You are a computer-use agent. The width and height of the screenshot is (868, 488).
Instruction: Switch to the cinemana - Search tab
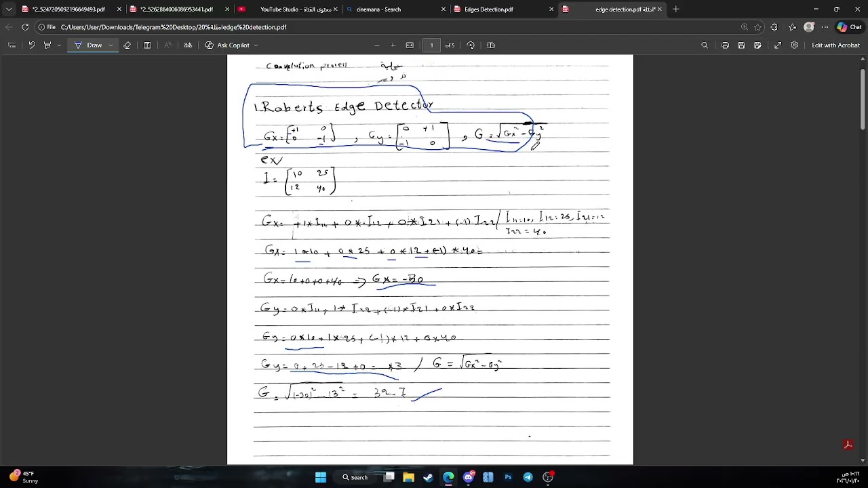[x=395, y=9]
